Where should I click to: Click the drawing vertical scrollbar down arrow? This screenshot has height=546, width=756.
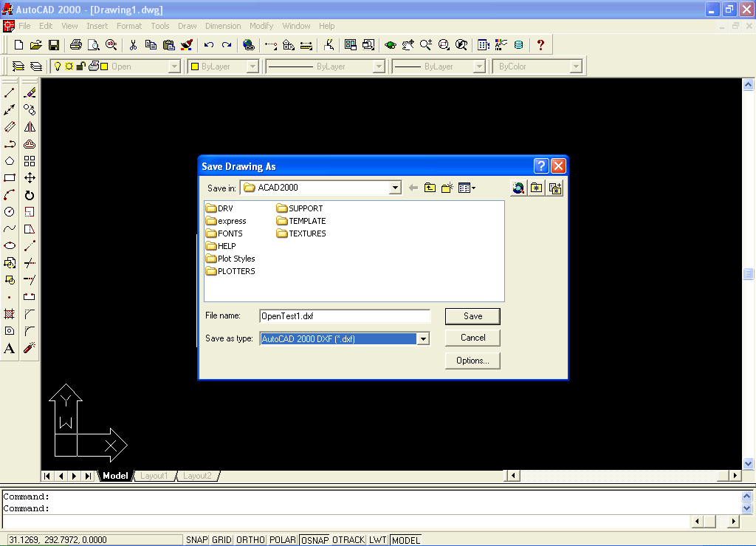pos(748,463)
